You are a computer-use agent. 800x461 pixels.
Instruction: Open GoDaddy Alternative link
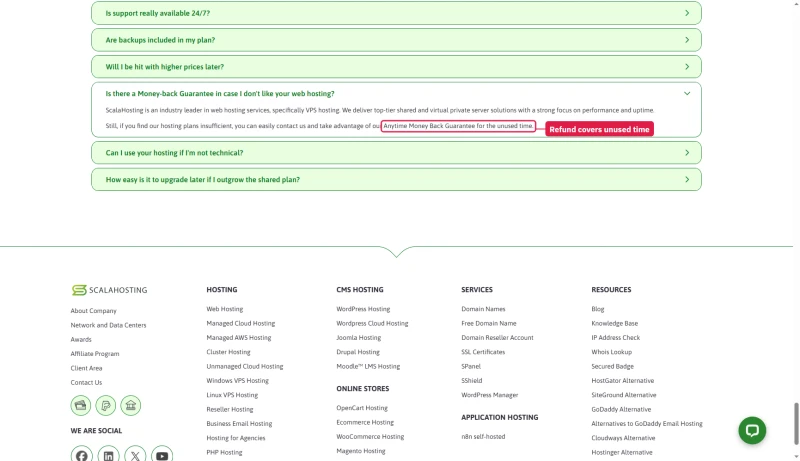pos(621,409)
